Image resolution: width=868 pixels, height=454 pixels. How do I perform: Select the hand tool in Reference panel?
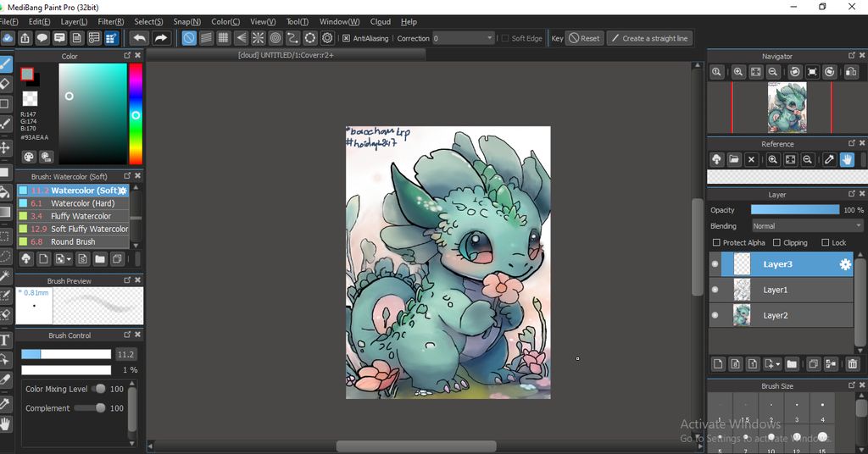click(x=847, y=159)
